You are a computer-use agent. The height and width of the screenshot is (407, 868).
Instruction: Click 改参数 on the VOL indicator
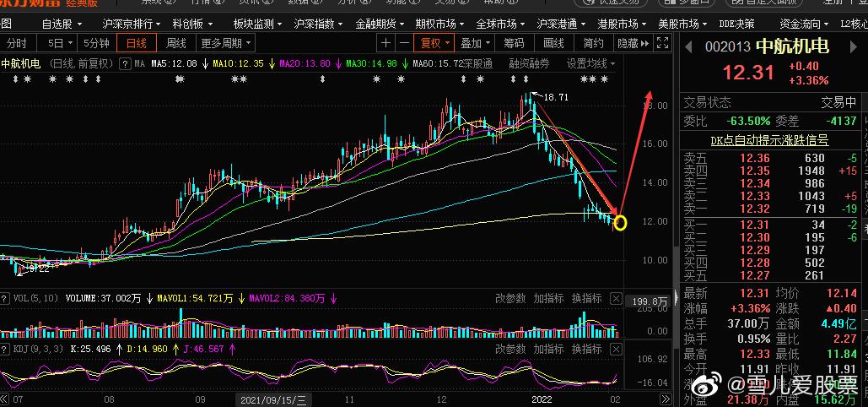click(x=509, y=298)
